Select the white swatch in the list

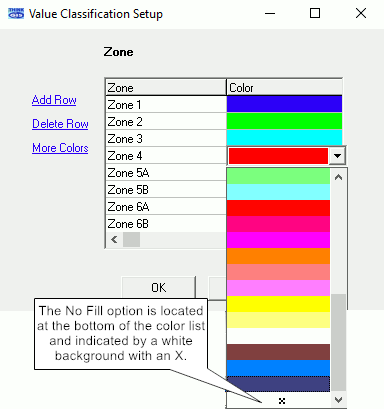pos(278,336)
